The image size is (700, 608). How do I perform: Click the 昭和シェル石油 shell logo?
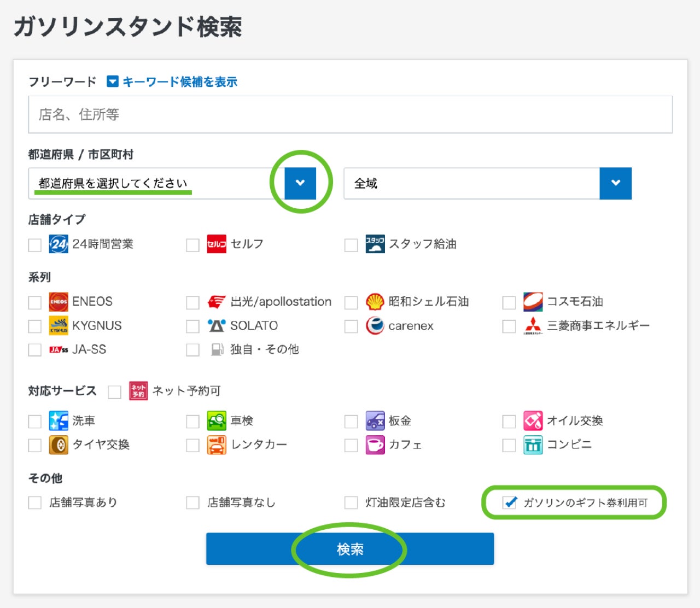tap(375, 302)
